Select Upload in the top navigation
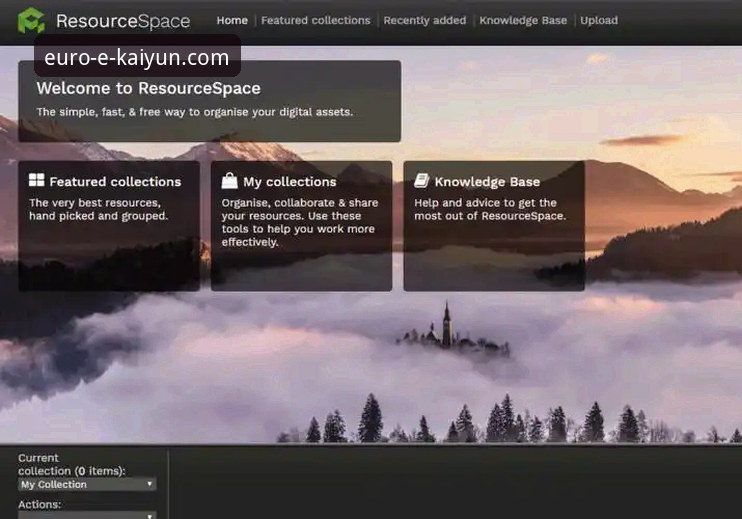Screen dimensions: 742x519 coord(599,20)
